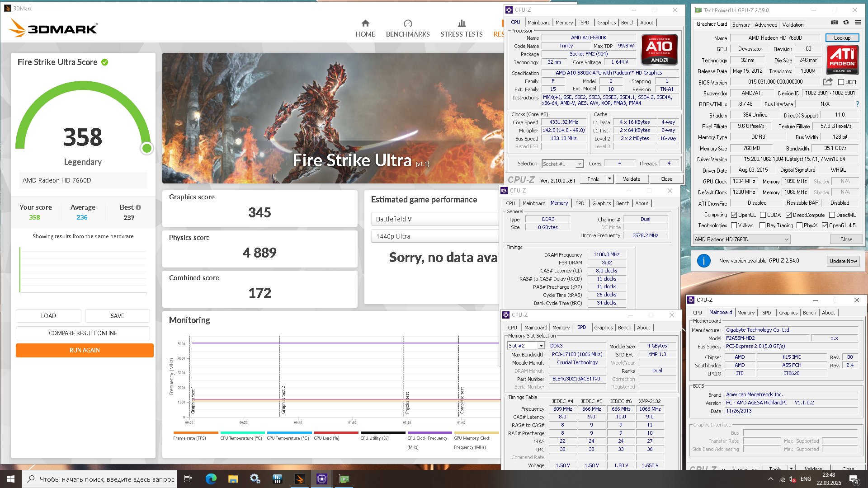Switch to GPU-Z taskbar icon
Image resolution: width=868 pixels, height=488 pixels.
coord(344,479)
